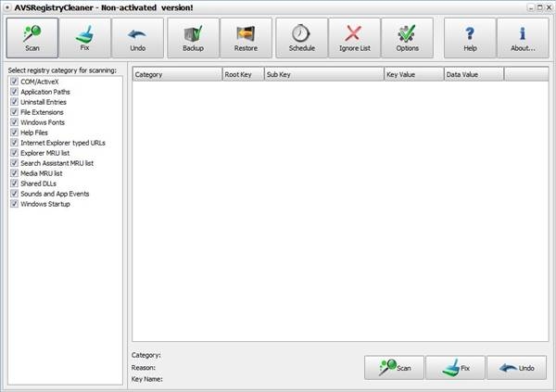556x392 pixels.
Task: Toggle the Uninstall Entries checkbox
Action: pos(14,102)
